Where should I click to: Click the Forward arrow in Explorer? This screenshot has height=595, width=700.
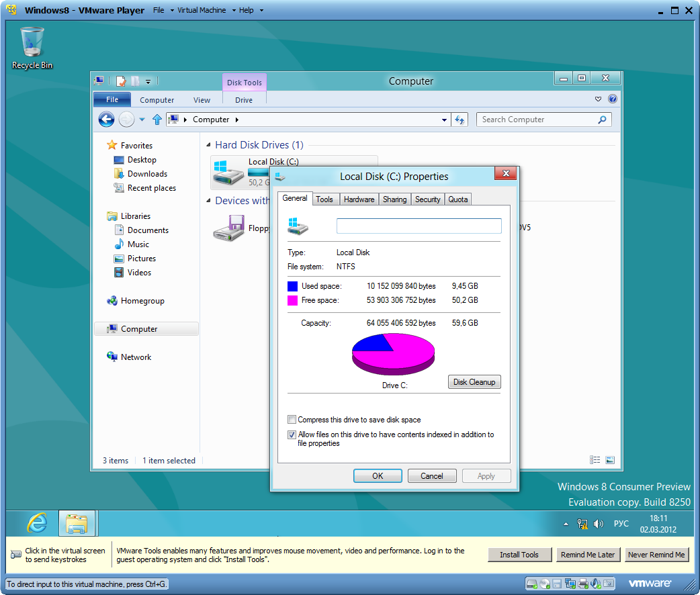[x=127, y=120]
